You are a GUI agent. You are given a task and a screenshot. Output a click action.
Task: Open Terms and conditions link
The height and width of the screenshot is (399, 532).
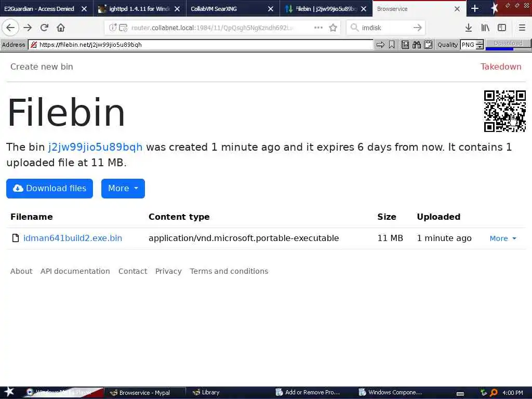coord(229,271)
